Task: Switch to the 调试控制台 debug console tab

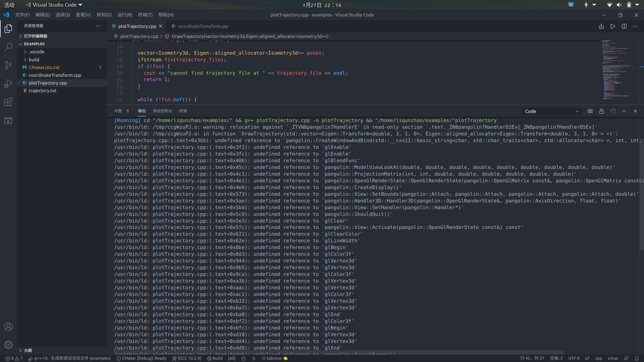Action: click(162, 111)
